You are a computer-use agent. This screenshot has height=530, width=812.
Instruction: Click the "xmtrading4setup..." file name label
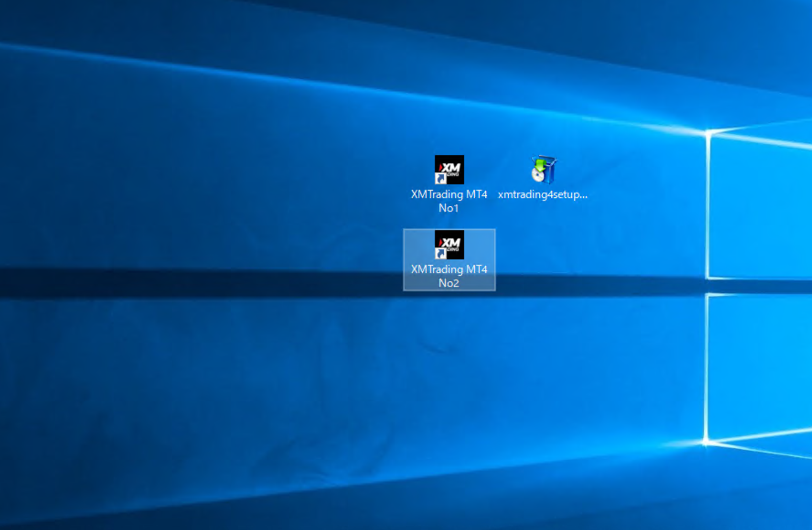coord(543,194)
